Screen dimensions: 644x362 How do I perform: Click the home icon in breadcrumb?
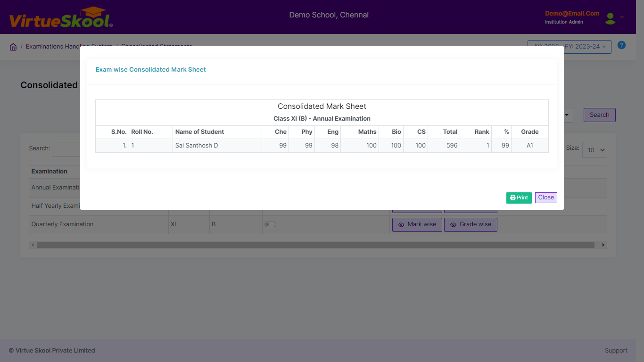(13, 47)
